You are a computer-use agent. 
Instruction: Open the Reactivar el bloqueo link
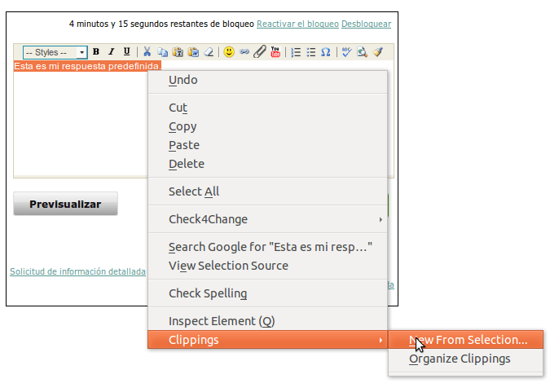[297, 24]
